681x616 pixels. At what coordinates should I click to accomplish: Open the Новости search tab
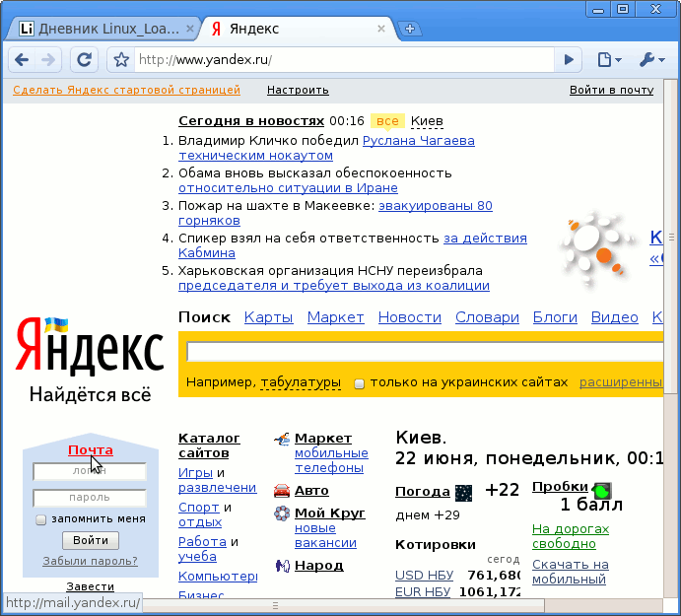pyautogui.click(x=410, y=317)
